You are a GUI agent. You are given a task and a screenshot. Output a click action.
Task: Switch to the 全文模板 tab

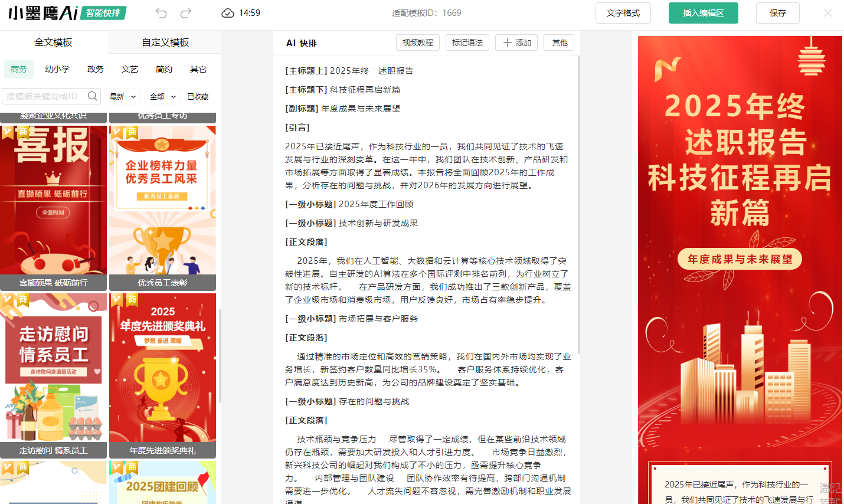click(53, 42)
